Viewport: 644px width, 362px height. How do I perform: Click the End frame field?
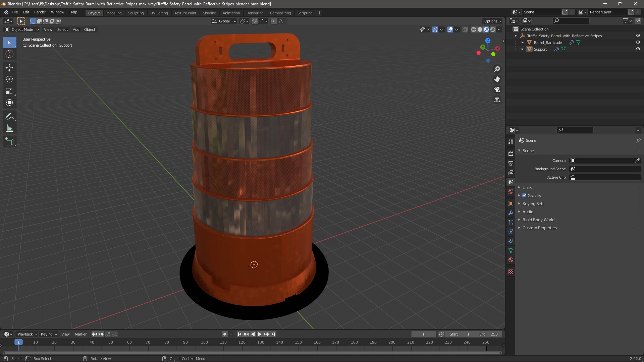[488, 334]
